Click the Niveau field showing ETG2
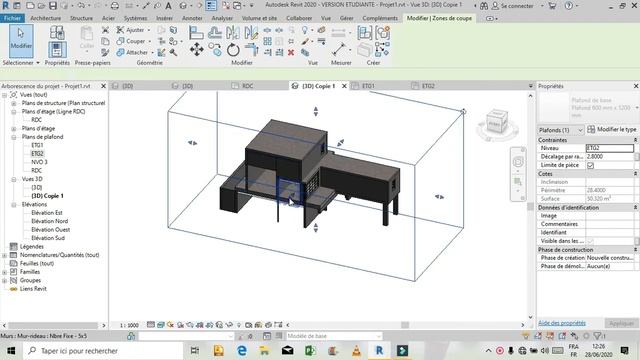The height and width of the screenshot is (360, 640). pyautogui.click(x=609, y=148)
